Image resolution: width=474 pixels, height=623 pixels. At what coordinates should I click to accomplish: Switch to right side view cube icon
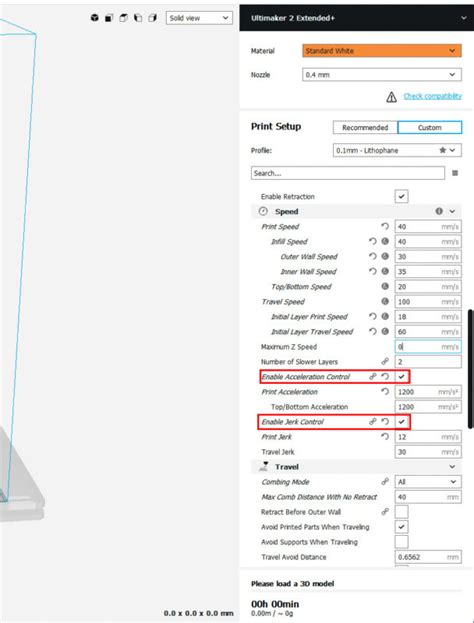pos(153,18)
